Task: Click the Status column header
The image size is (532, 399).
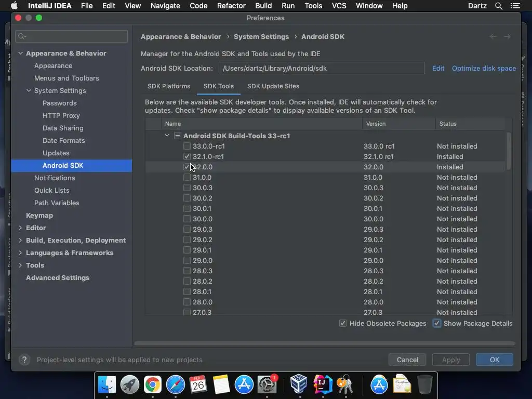Action: pos(470,124)
